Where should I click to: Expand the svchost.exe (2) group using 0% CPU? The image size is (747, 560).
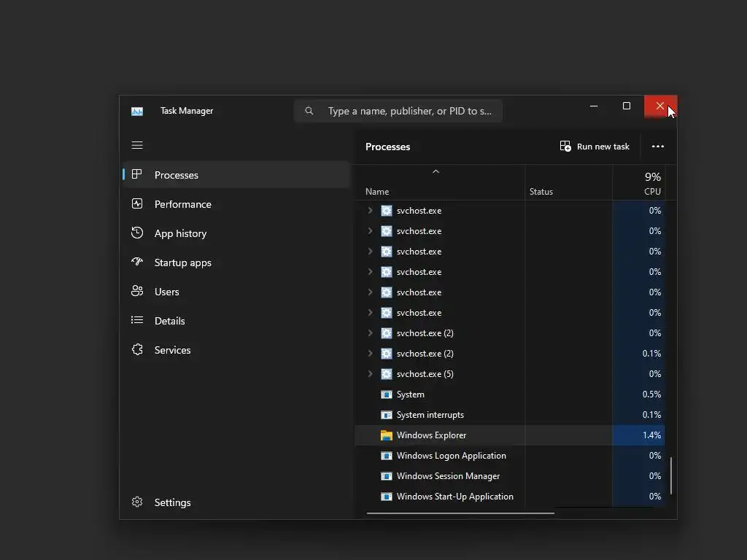[x=370, y=332]
